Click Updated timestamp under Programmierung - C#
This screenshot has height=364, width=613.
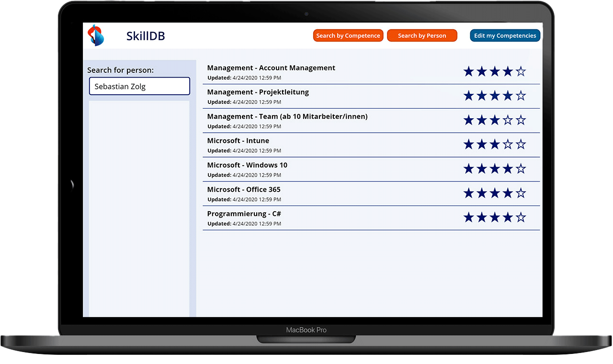point(244,224)
